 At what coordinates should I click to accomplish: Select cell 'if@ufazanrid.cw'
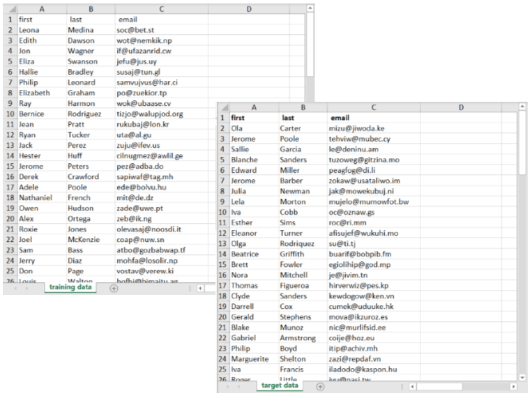tap(162, 52)
